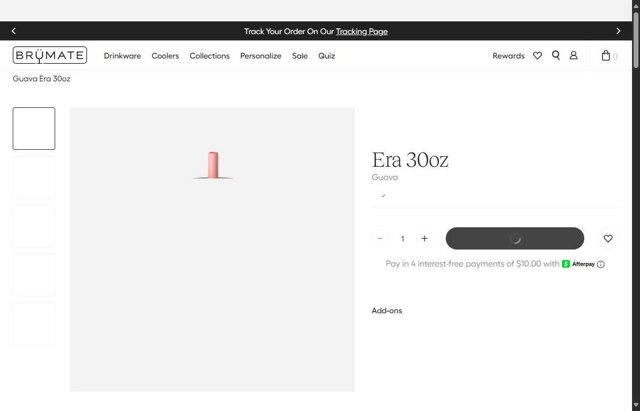Open the Tracking Page link

[362, 32]
